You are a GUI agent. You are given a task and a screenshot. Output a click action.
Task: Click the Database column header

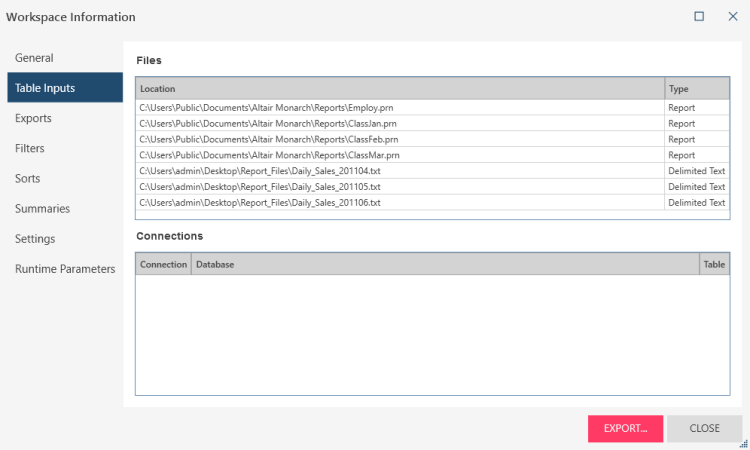pos(445,264)
